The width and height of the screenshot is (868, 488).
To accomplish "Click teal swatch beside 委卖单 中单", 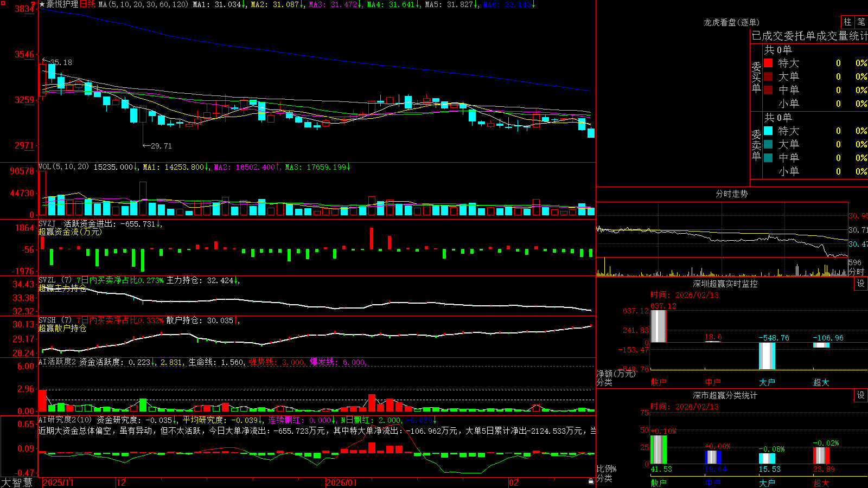I will pyautogui.click(x=768, y=158).
